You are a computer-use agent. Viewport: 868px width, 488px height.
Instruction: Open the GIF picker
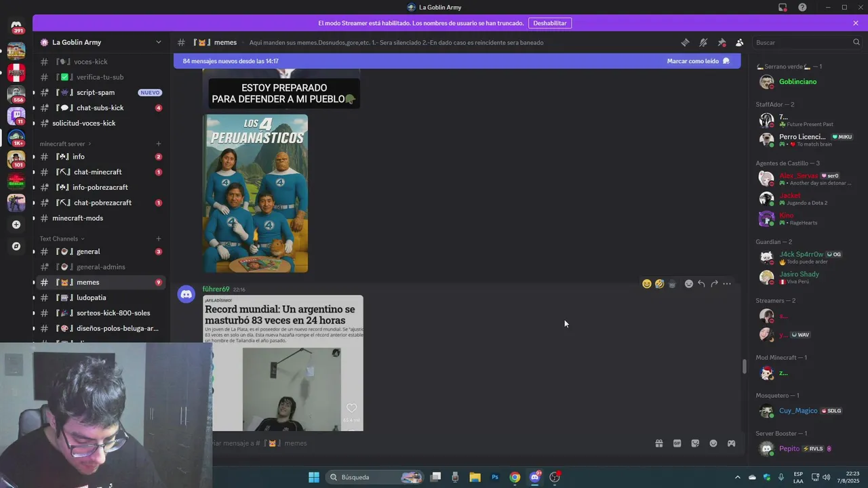coord(677,443)
